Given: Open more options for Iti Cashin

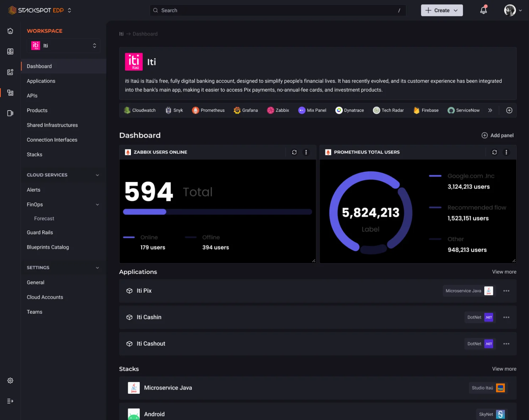Looking at the screenshot, I should 506,317.
